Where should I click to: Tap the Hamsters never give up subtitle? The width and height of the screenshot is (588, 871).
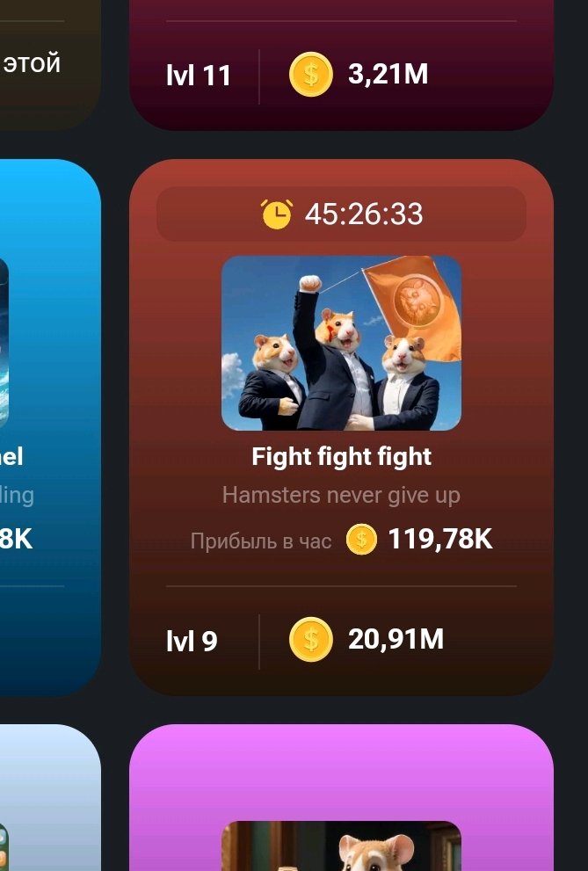[342, 494]
